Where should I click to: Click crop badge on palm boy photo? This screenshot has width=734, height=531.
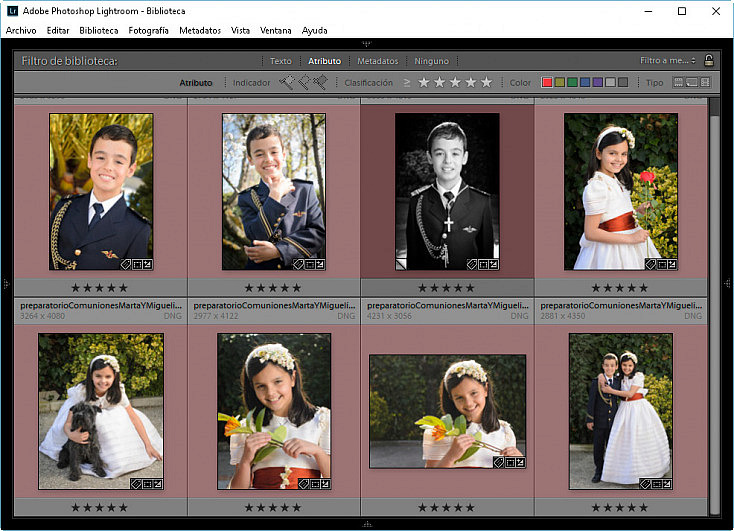pyautogui.click(x=137, y=265)
